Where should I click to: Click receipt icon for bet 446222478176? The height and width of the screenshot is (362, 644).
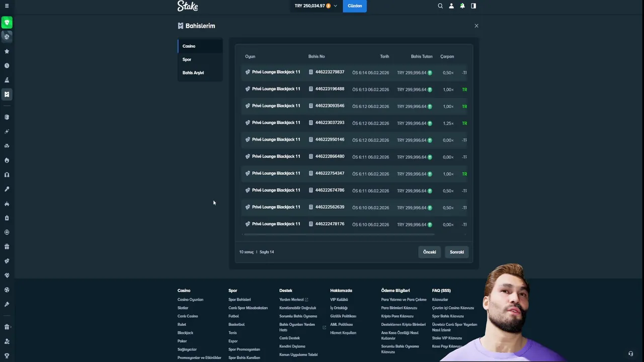(x=311, y=224)
